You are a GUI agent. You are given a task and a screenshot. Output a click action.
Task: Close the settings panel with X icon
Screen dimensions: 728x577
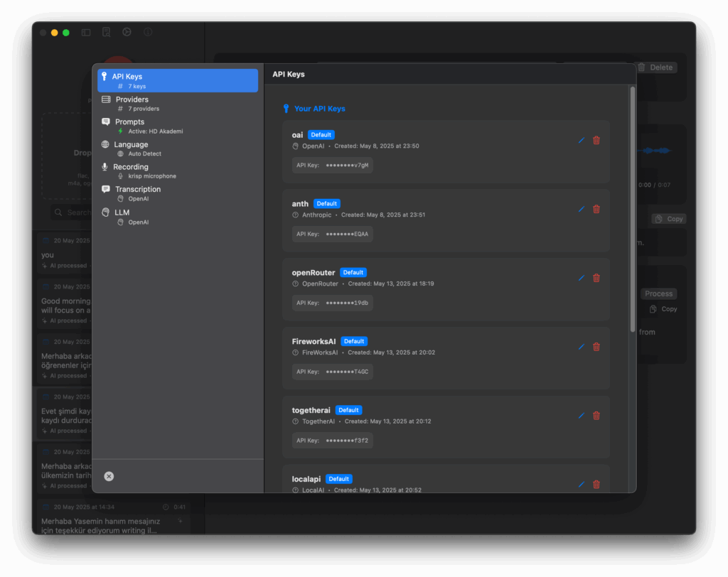(109, 476)
